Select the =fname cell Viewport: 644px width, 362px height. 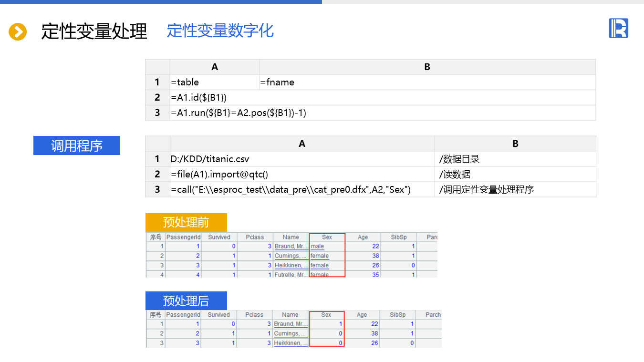(427, 82)
